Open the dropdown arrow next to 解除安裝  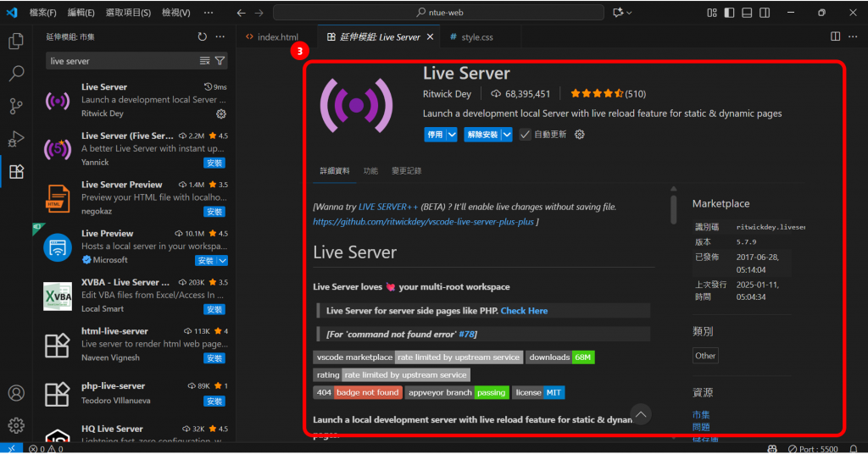(x=507, y=135)
